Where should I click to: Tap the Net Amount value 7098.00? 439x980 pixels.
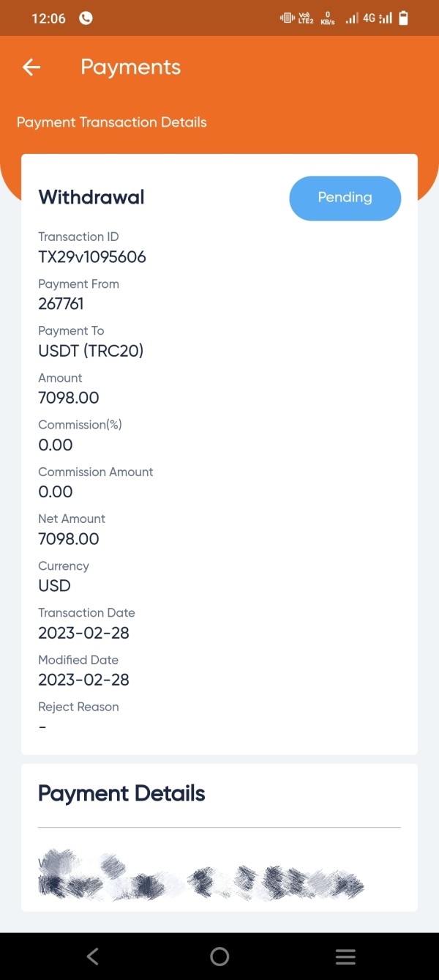(x=68, y=539)
